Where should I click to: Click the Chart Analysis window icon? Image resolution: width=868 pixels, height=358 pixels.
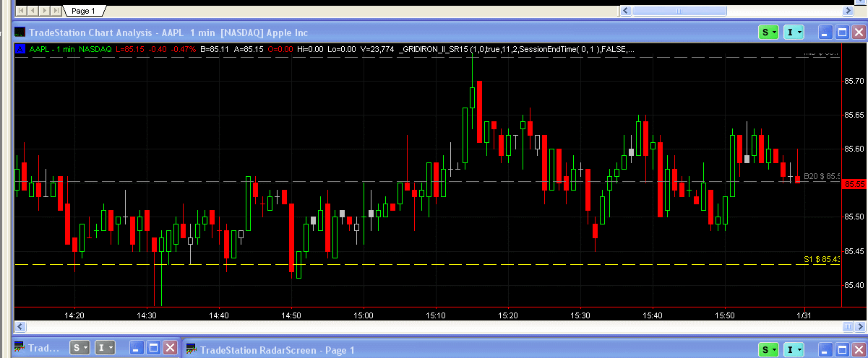[x=20, y=32]
